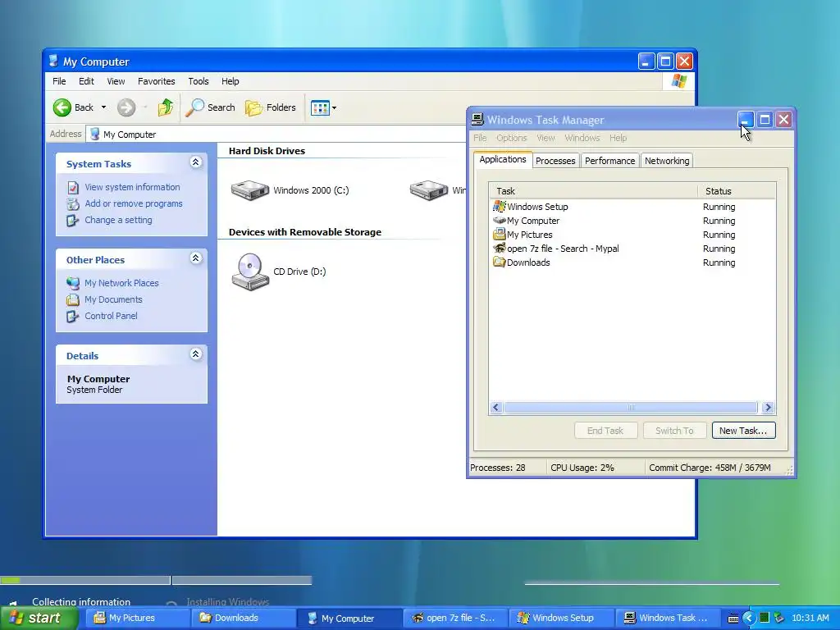Select the CD Drive (D:) icon
This screenshot has height=630, width=840.
250,272
